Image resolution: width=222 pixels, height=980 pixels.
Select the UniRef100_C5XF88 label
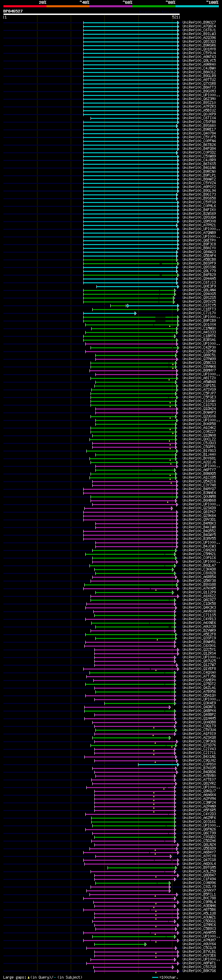coord(199,122)
